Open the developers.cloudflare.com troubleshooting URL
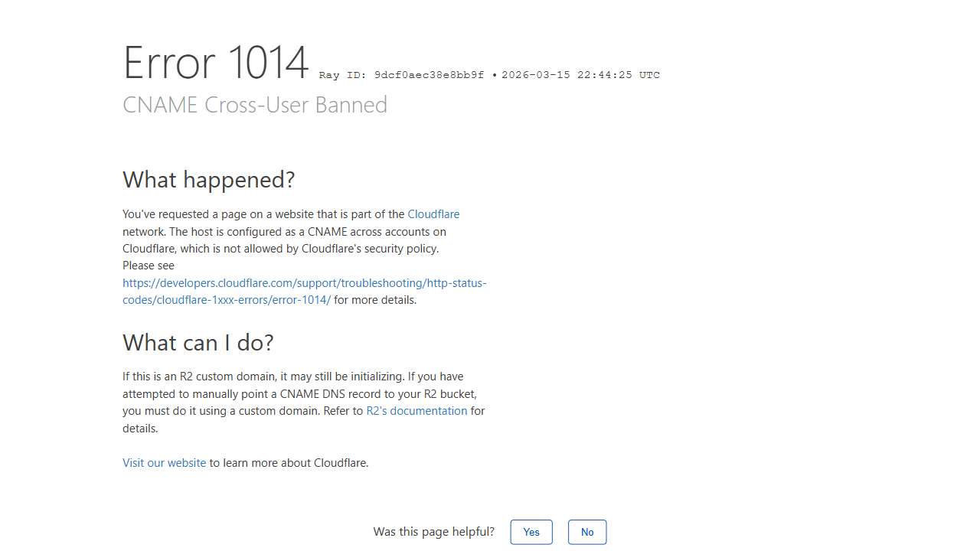 (304, 283)
